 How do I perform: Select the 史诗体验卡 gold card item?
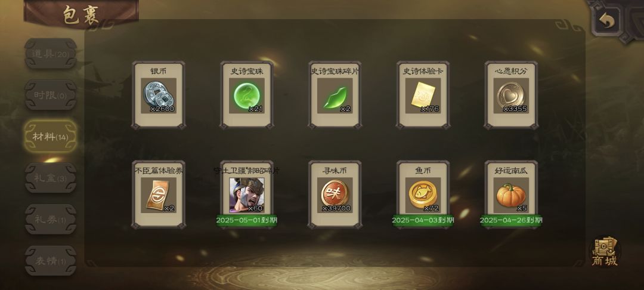pos(423,95)
